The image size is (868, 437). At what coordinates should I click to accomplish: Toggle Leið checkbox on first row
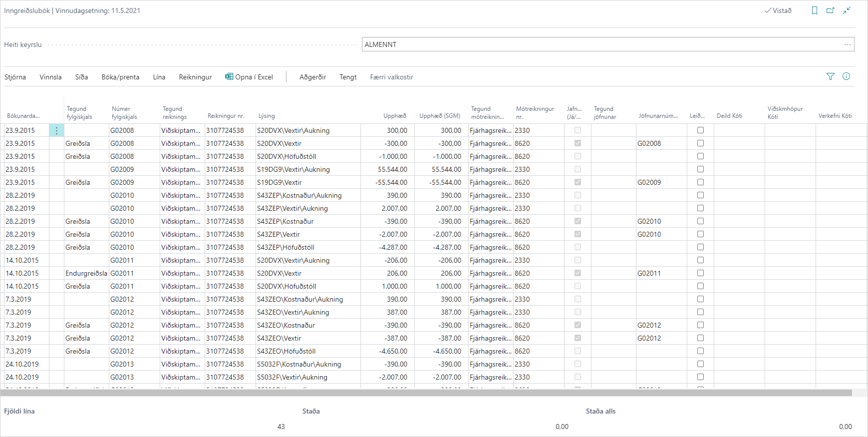point(701,130)
